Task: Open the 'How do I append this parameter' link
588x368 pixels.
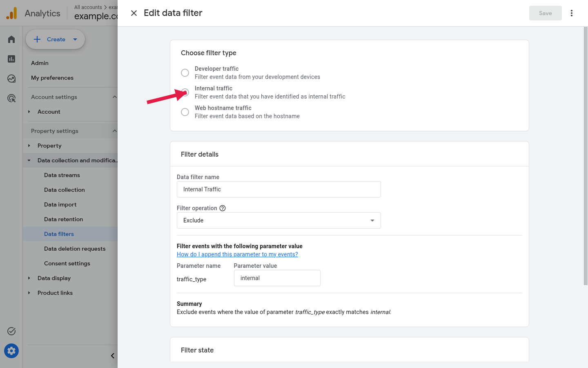Action: pos(237,254)
